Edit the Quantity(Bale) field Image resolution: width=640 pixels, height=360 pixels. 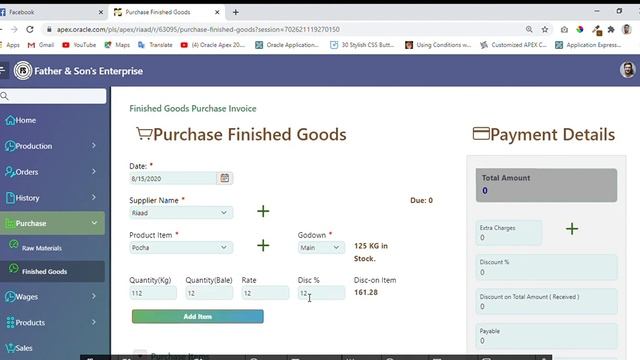209,293
